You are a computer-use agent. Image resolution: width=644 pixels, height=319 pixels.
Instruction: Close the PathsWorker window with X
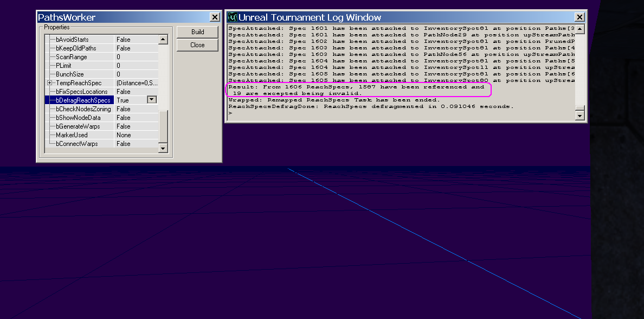coord(214,17)
